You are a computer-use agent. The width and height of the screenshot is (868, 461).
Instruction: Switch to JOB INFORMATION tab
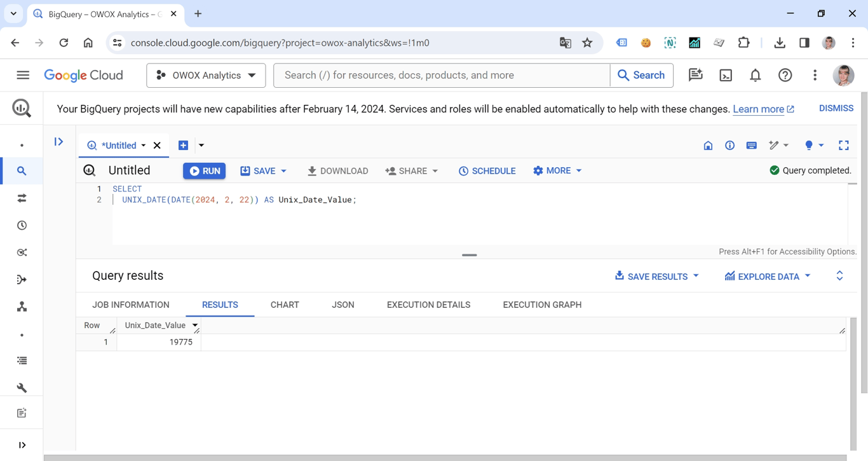[131, 305]
